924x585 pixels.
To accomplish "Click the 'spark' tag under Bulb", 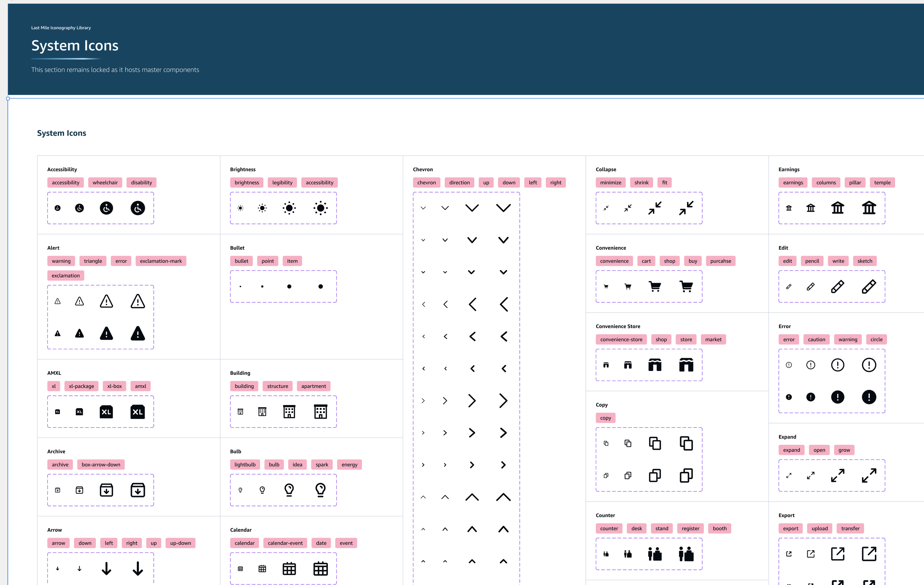I will [x=322, y=465].
